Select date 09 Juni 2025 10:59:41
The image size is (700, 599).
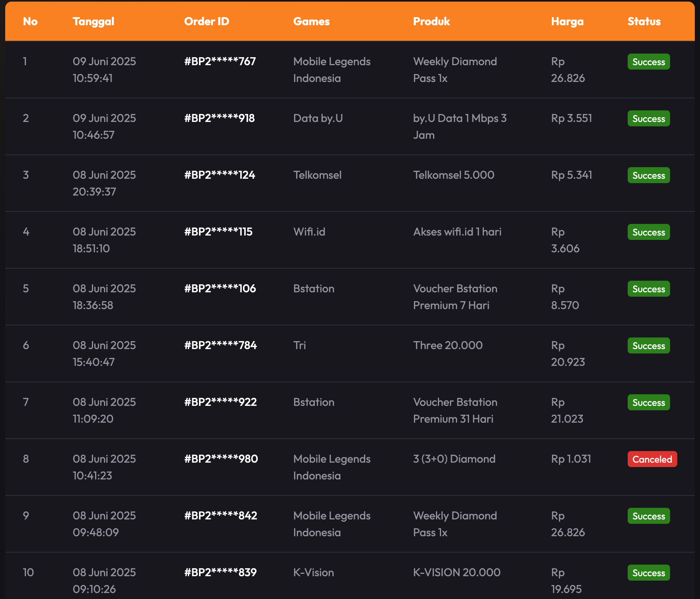point(104,70)
